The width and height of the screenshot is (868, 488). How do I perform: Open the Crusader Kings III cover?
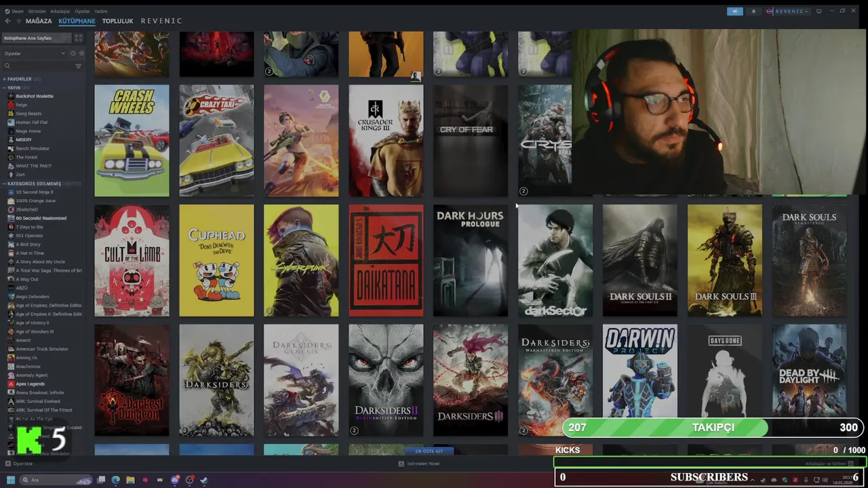pos(386,140)
